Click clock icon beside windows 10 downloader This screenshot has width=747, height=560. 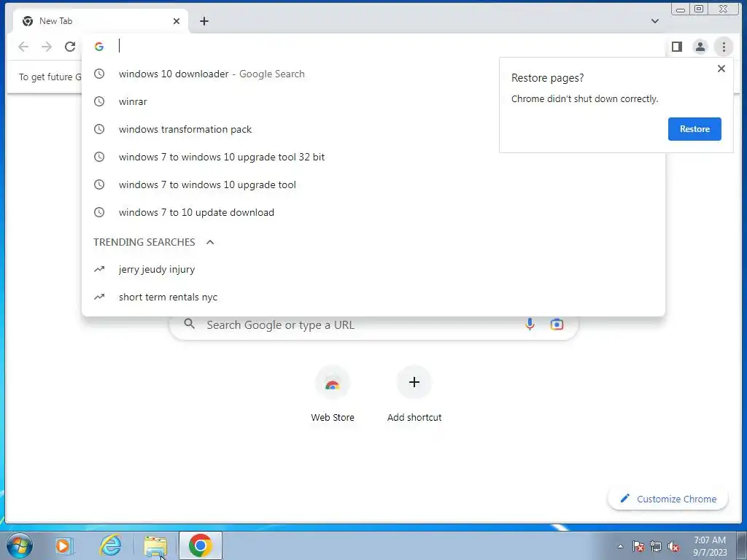click(99, 74)
